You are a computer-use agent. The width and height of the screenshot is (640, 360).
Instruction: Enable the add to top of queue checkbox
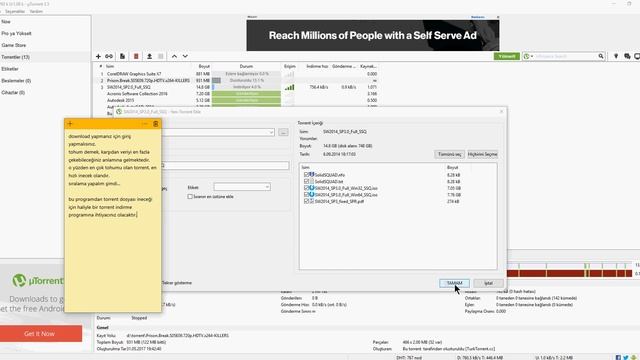[190, 197]
